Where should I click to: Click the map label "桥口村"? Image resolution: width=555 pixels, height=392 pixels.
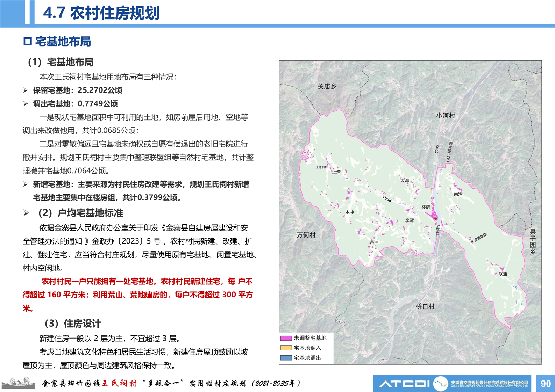[425, 306]
